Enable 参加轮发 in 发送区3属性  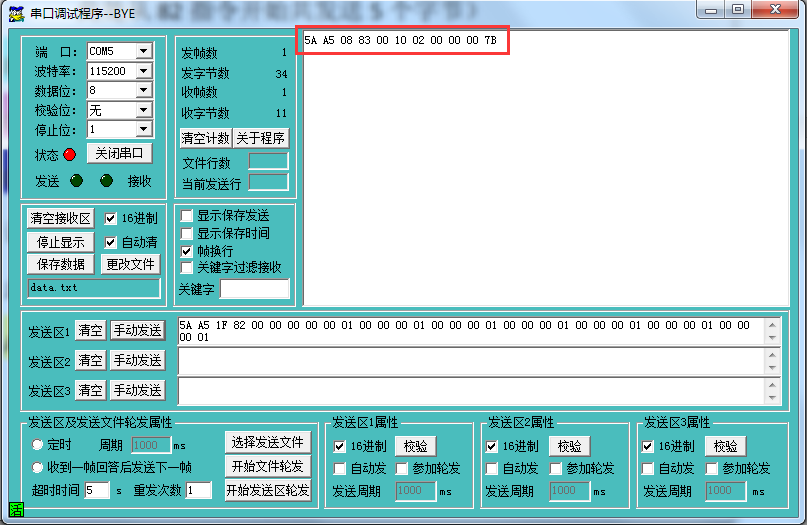tap(711, 468)
